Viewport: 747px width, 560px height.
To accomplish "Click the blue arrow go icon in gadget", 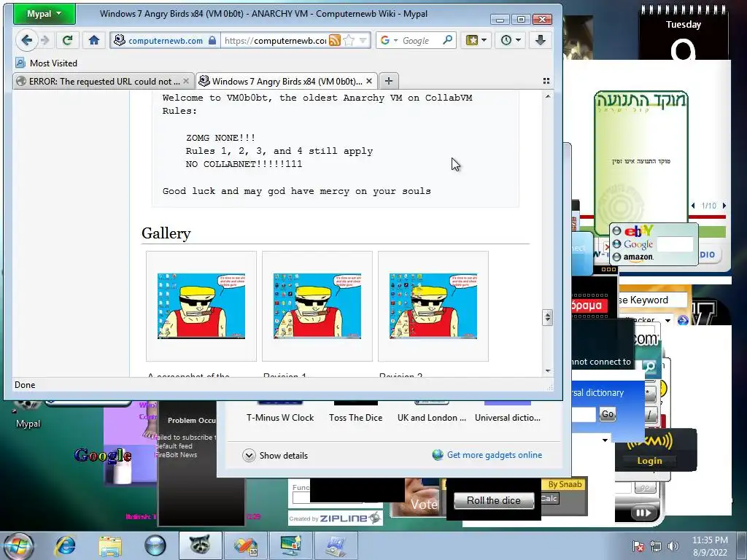I will [683, 320].
